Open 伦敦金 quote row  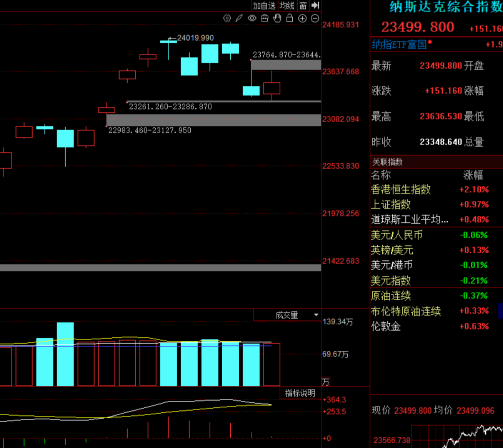[385, 326]
